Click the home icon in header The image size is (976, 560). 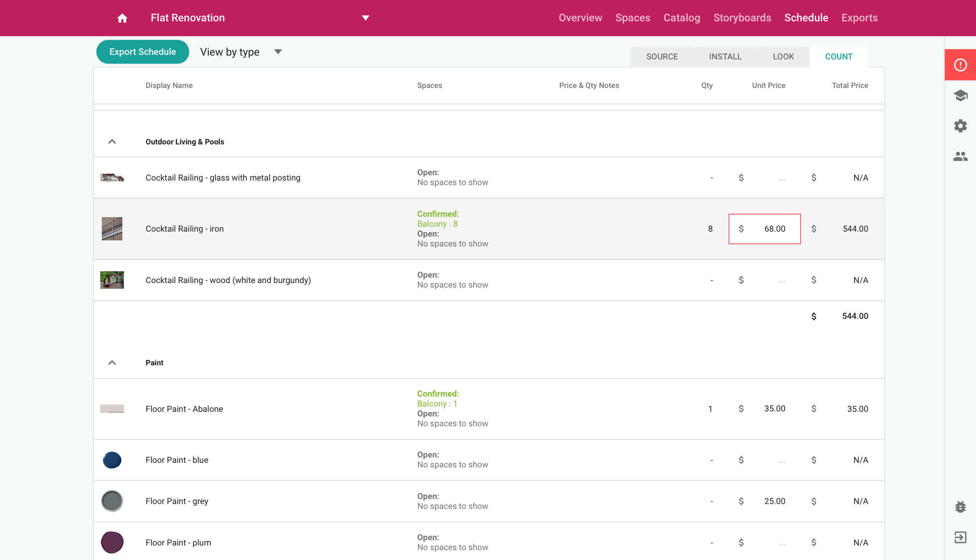coord(122,18)
